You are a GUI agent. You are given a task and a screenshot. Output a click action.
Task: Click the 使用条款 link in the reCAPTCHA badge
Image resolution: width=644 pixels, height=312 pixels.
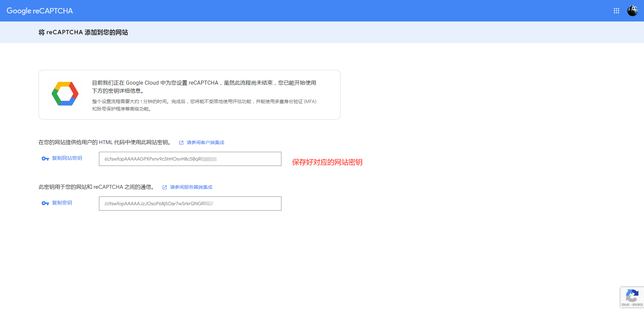click(x=638, y=305)
